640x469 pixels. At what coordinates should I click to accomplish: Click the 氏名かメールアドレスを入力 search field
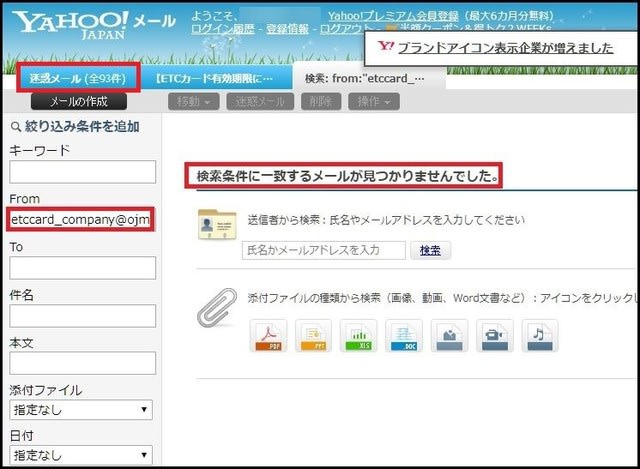[x=324, y=250]
